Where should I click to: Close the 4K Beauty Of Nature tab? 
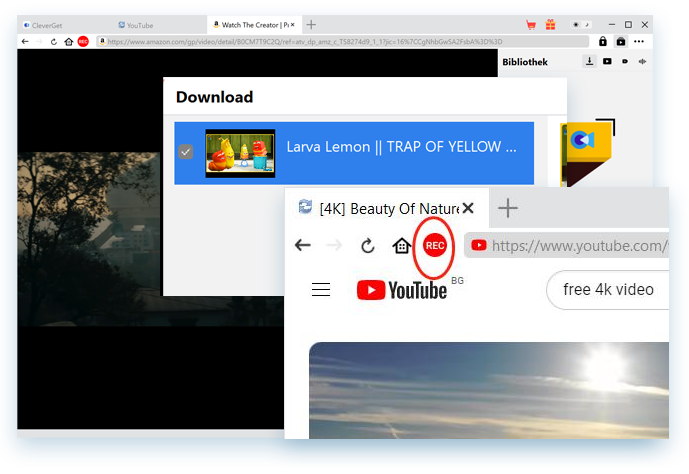click(468, 208)
